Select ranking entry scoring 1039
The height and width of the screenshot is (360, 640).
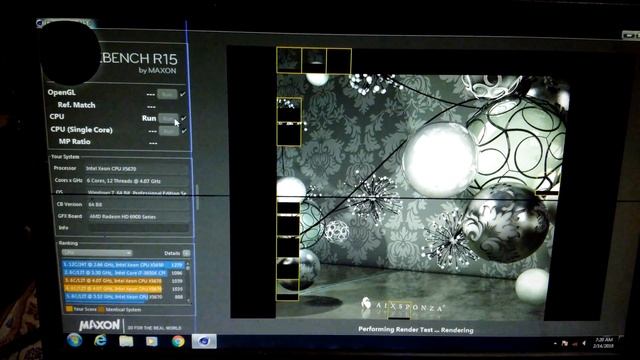(123, 281)
